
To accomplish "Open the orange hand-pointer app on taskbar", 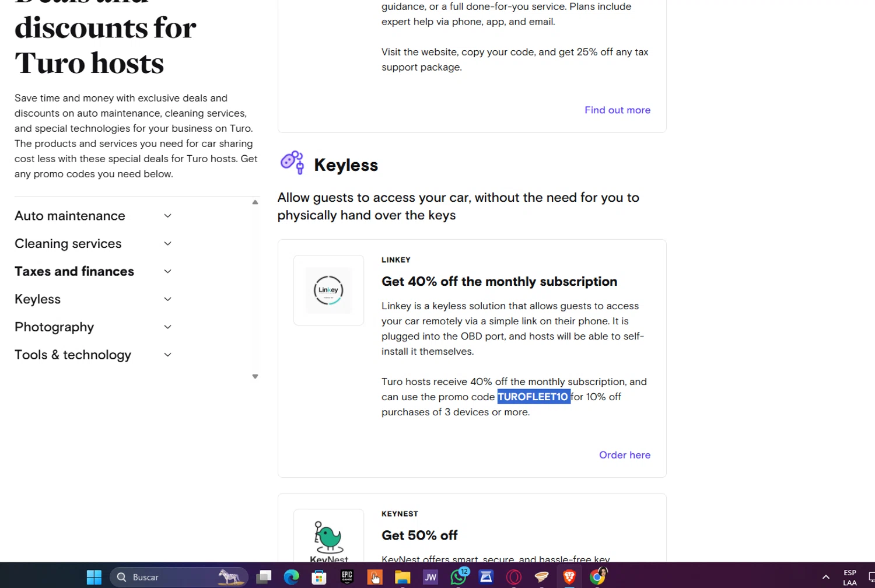I will [x=374, y=577].
